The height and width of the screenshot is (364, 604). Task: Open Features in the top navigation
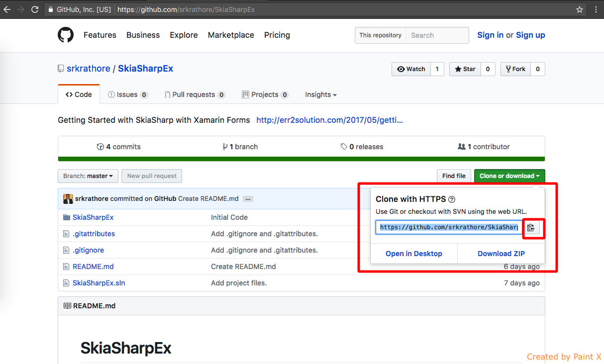(100, 35)
